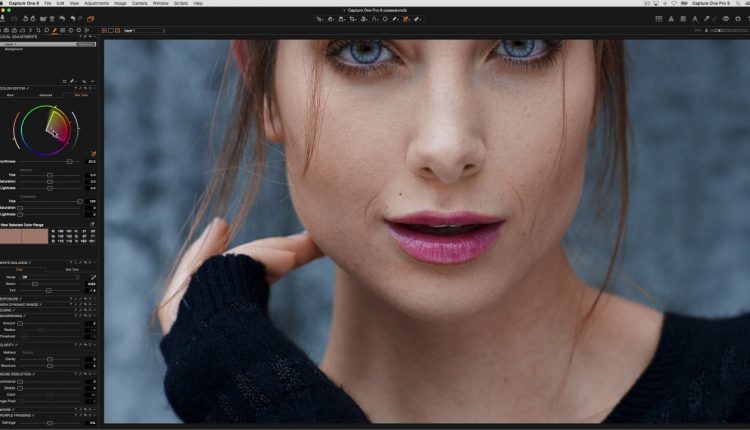
Task: Click the exposure warning triangle icon
Action: pos(671,19)
